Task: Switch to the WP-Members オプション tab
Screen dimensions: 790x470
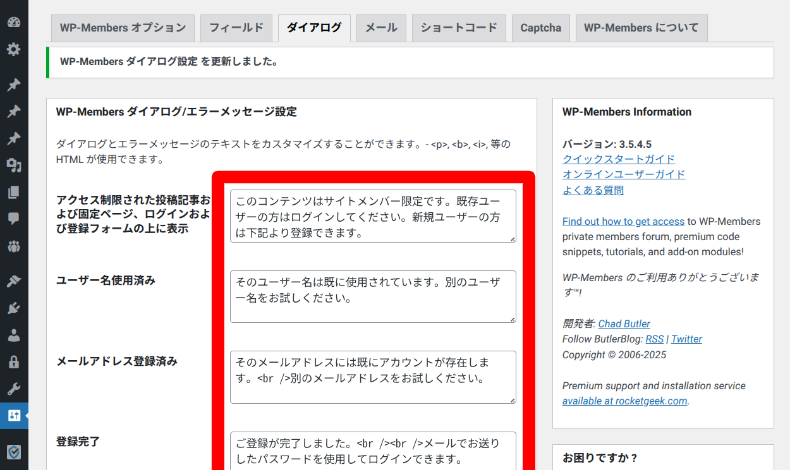Action: point(123,28)
